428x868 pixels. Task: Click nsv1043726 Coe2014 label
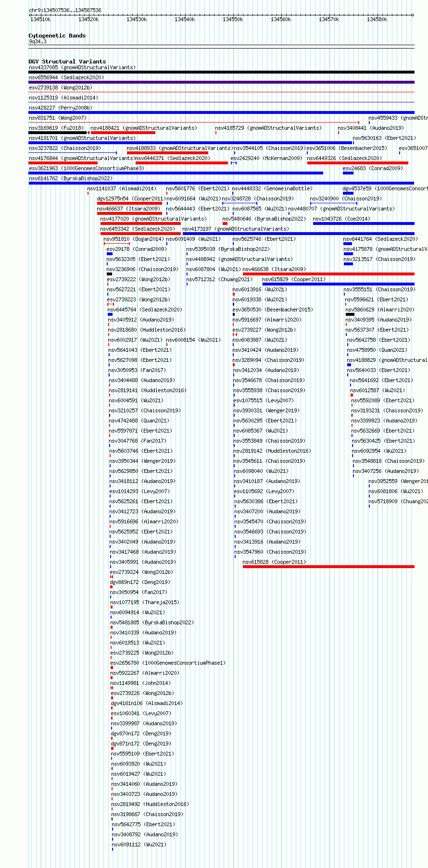click(341, 219)
